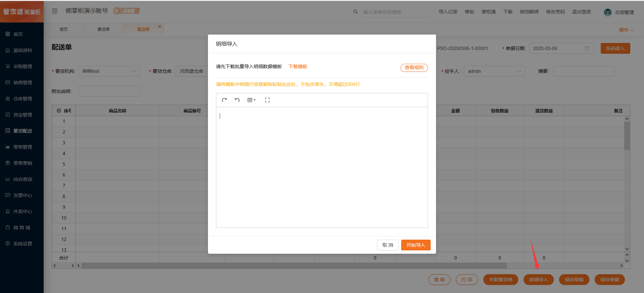The width and height of the screenshot is (644, 293).
Task: Open the 经手人 selector ellipsis
Action: (519, 71)
